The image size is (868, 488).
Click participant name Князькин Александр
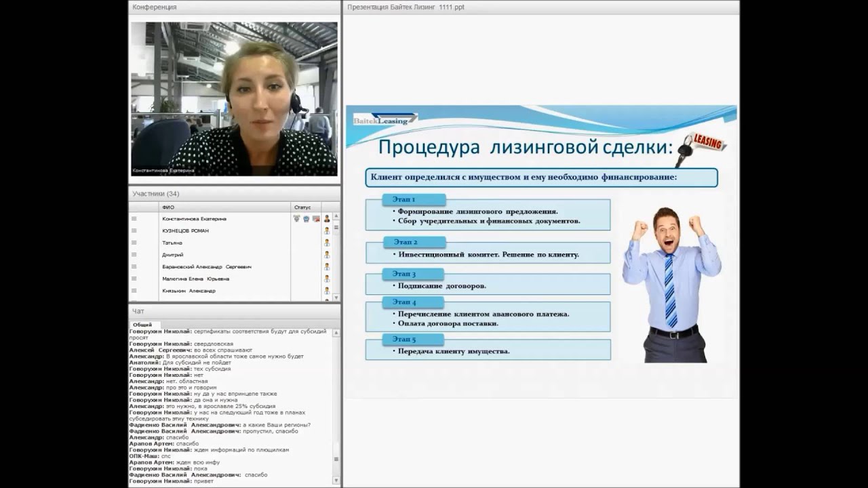click(189, 291)
